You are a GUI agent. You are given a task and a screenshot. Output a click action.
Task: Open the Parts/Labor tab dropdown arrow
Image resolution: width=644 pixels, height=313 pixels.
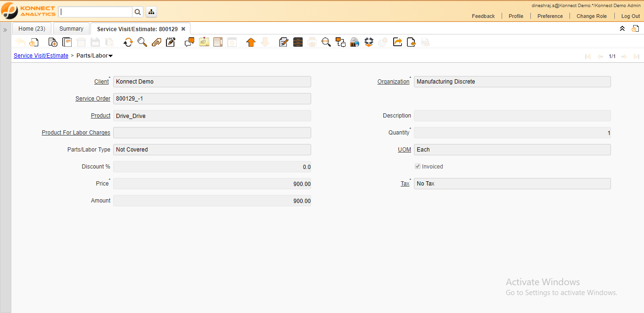pos(110,56)
